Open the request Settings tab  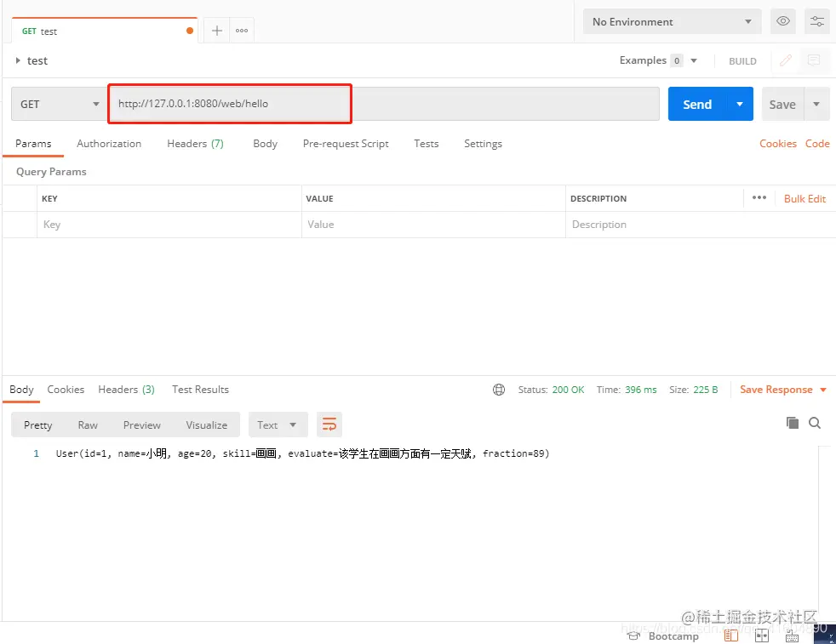(x=483, y=143)
